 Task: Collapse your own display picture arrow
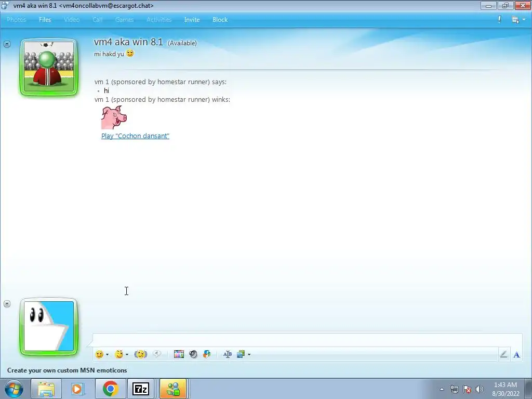(7, 303)
